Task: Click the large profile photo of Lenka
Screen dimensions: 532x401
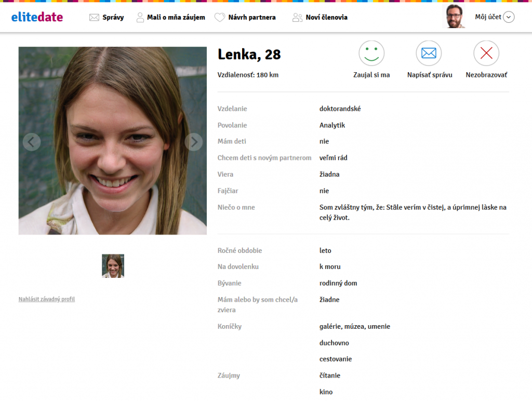Action: click(113, 141)
